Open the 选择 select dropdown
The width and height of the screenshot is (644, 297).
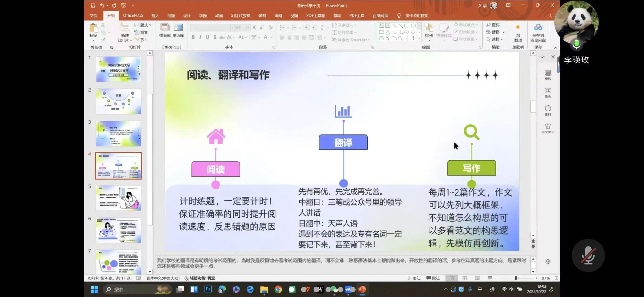point(495,39)
